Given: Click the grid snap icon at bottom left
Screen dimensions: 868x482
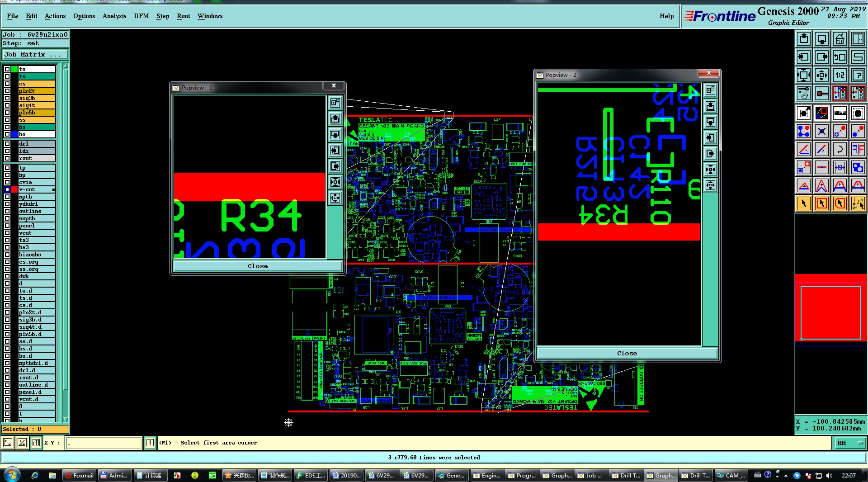Looking at the screenshot, I should (36, 443).
